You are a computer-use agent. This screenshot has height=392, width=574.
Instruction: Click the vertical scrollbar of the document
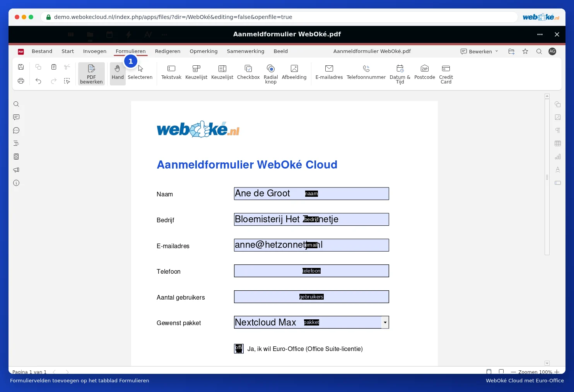click(547, 177)
